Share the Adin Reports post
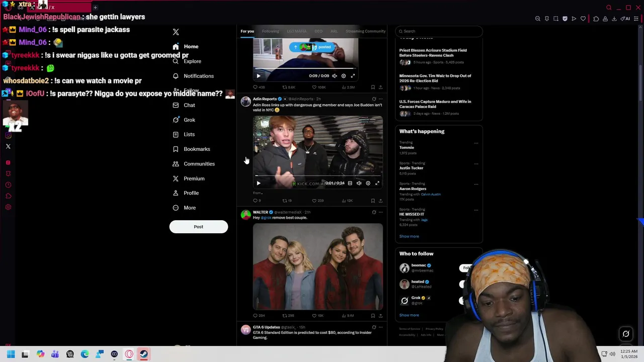The width and height of the screenshot is (644, 362). tap(380, 201)
